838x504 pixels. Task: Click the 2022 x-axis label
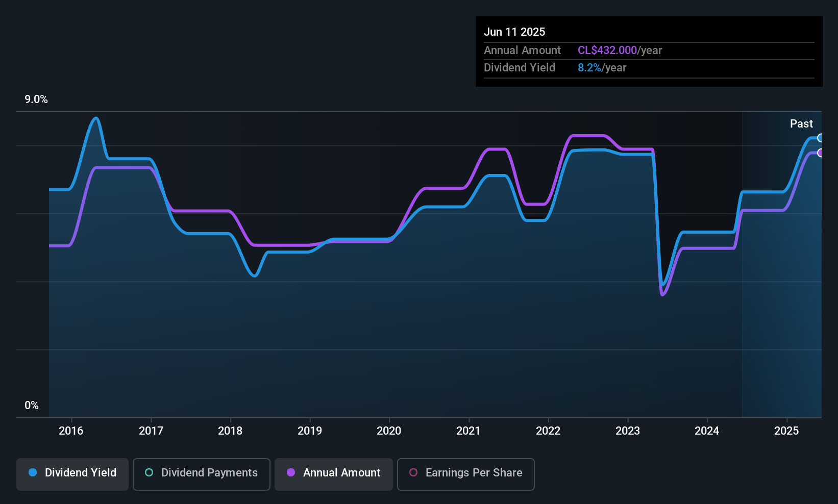pos(548,431)
